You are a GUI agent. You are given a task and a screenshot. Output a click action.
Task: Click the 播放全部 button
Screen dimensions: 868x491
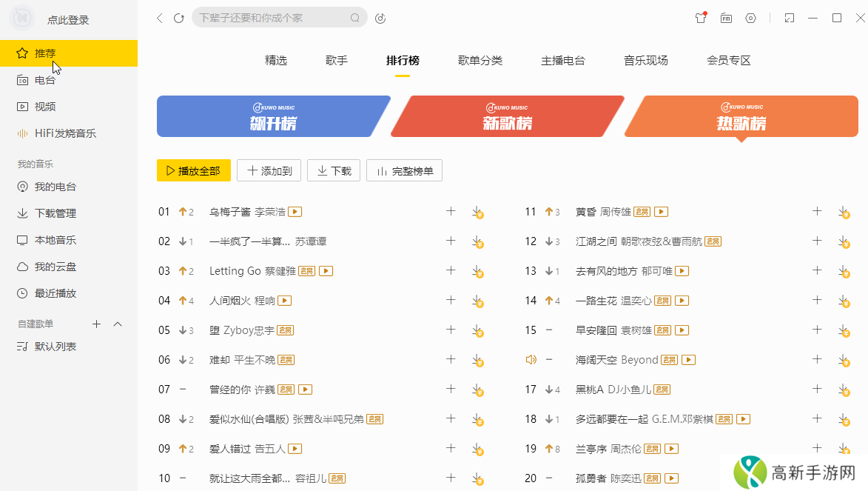coord(193,170)
